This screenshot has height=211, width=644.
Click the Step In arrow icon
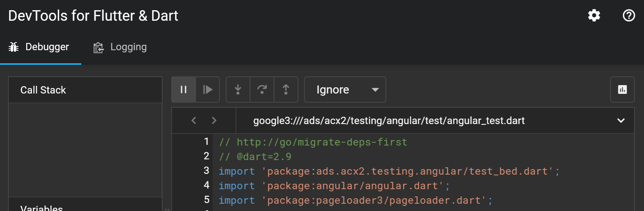tap(238, 89)
